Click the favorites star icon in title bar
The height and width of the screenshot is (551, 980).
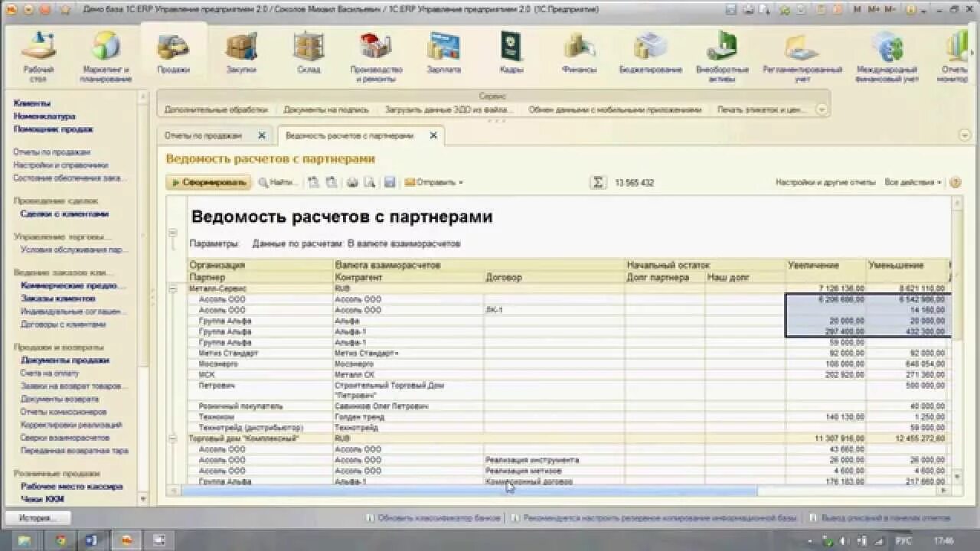pos(65,9)
